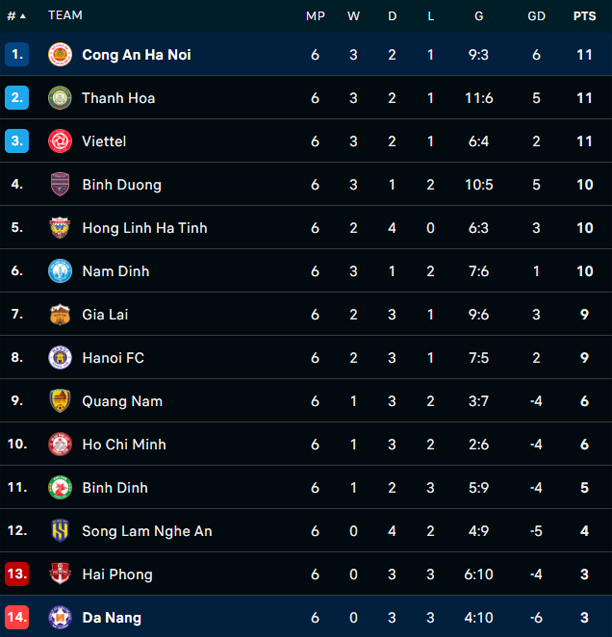The height and width of the screenshot is (637, 612).
Task: Click the Gia Lai team badge
Action: coord(60,314)
